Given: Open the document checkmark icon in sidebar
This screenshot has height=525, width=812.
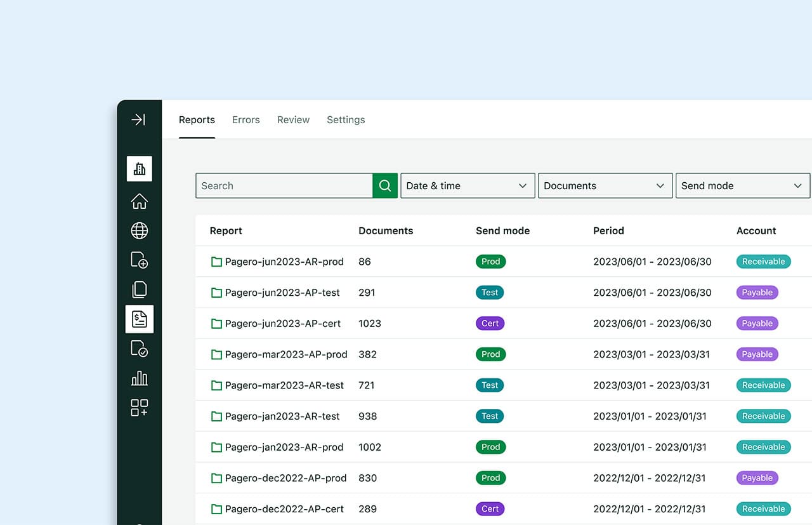Looking at the screenshot, I should pyautogui.click(x=140, y=349).
